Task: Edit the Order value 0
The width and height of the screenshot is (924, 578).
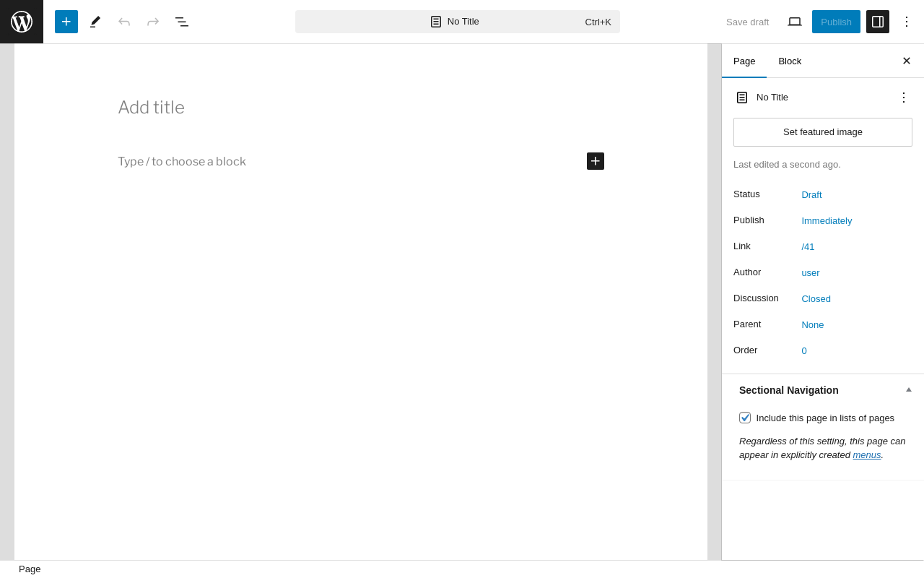Action: click(x=804, y=351)
